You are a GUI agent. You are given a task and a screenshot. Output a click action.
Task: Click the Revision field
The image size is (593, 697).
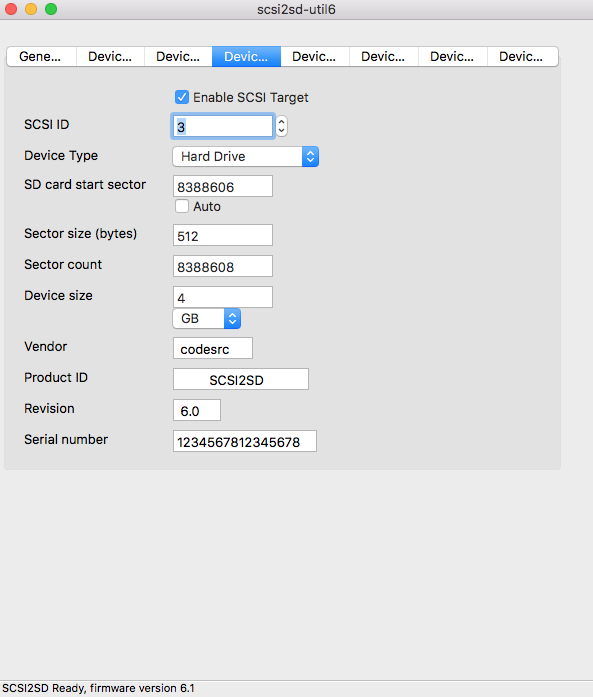(x=197, y=410)
